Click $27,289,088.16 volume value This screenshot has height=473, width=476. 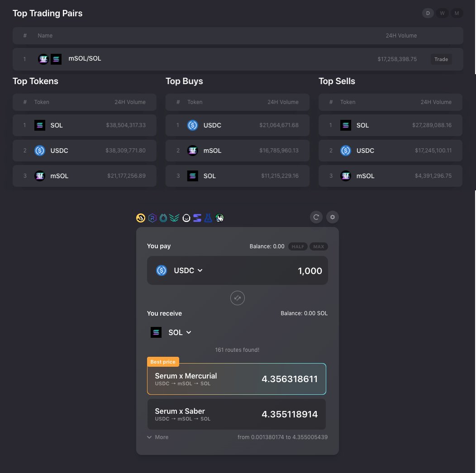[432, 125]
